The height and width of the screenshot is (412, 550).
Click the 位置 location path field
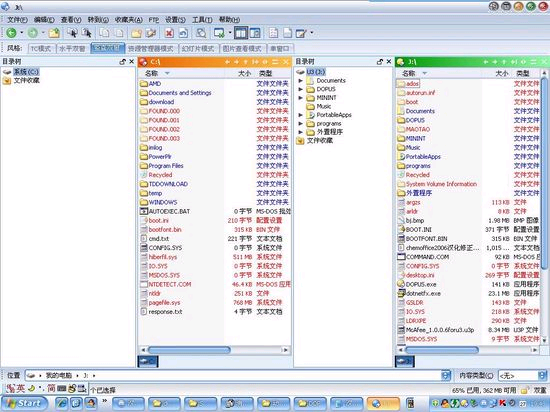pyautogui.click(x=234, y=376)
